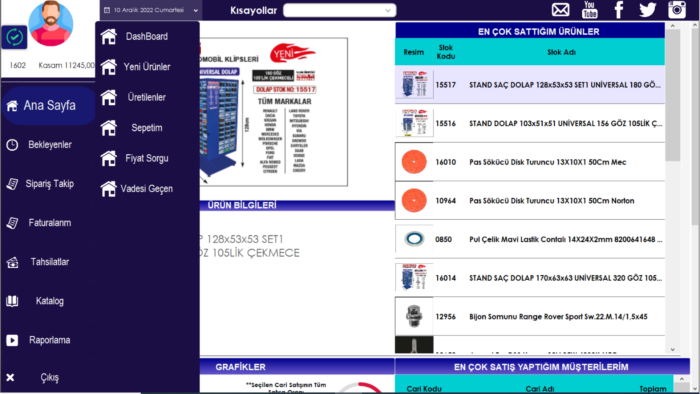Open the DashBoard submenu entry
This screenshot has height=394, width=700.
point(147,37)
